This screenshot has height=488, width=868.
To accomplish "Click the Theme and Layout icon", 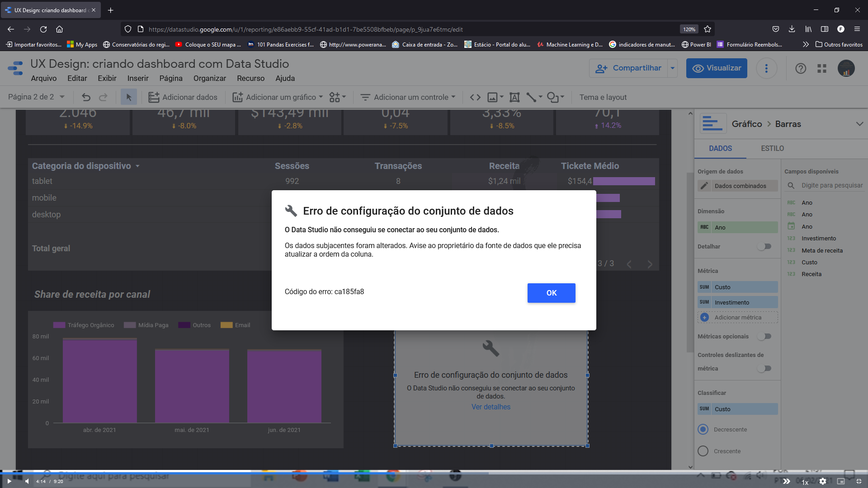I will pos(603,97).
